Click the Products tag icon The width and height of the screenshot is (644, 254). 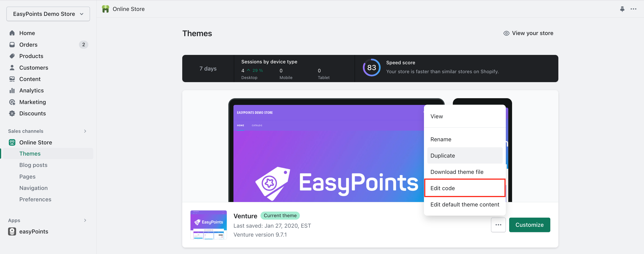coord(12,56)
